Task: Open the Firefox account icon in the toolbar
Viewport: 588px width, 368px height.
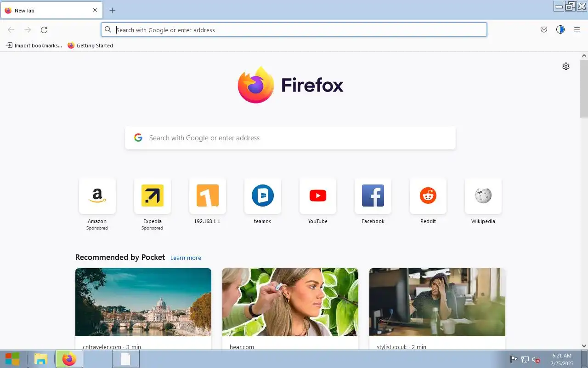Action: coord(560,30)
